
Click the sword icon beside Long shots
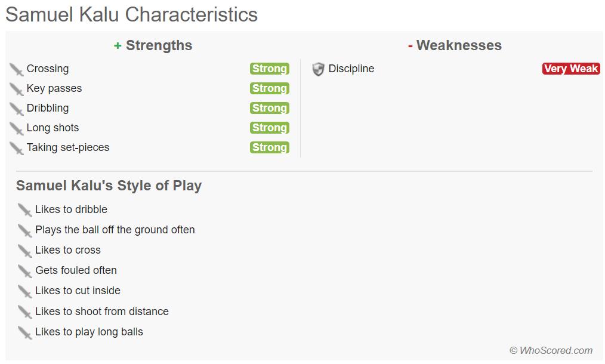(x=16, y=128)
